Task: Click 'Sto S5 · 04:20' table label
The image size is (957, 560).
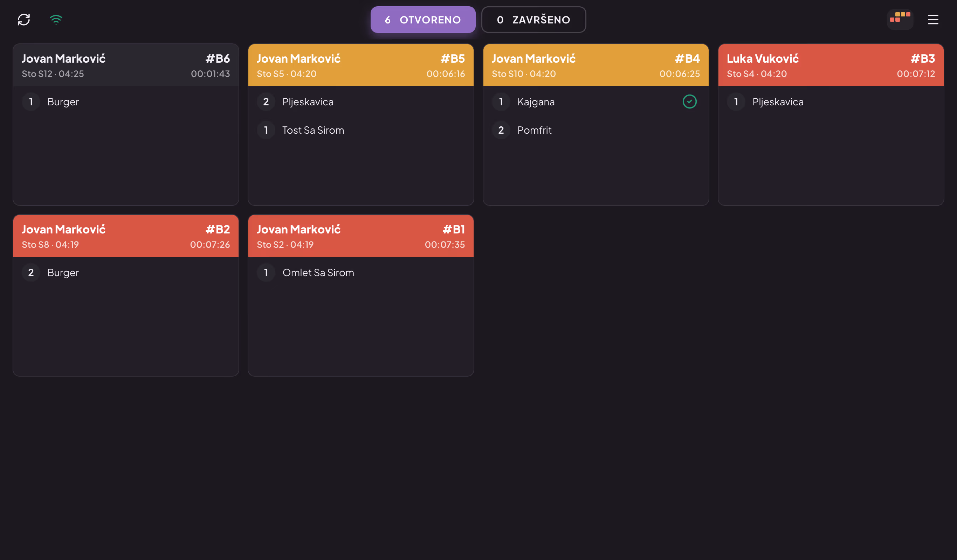Action: pos(286,73)
